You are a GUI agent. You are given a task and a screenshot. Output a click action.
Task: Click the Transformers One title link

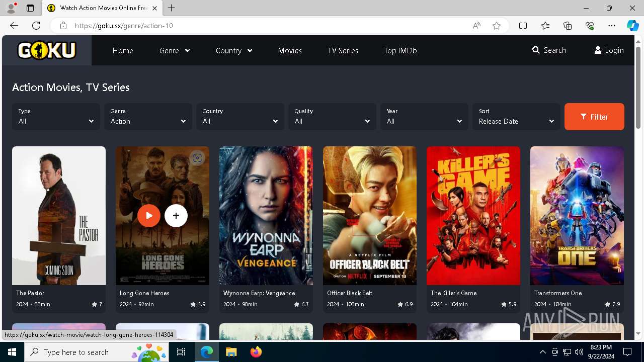558,293
